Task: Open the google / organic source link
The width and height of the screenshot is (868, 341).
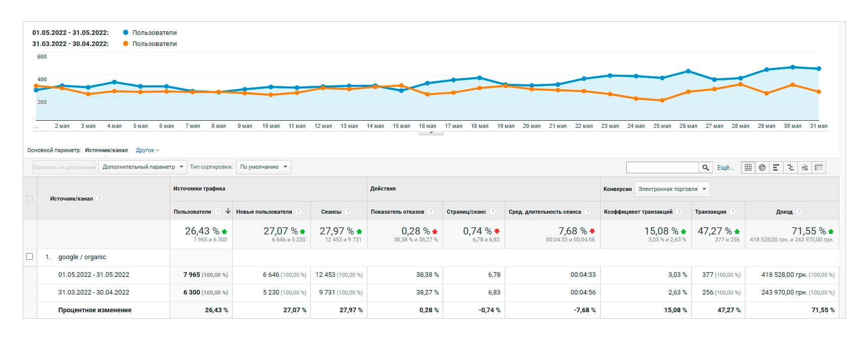Action: coord(82,257)
